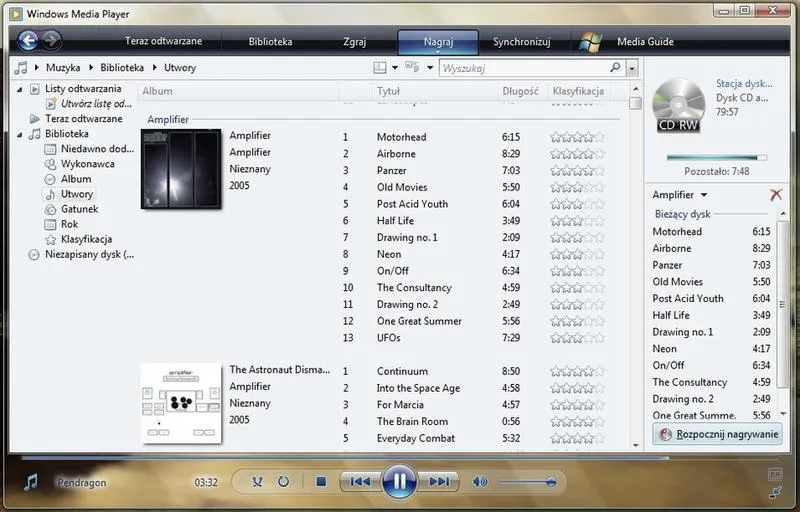Click the CD RW disc icon
800x512 pixels.
[678, 105]
